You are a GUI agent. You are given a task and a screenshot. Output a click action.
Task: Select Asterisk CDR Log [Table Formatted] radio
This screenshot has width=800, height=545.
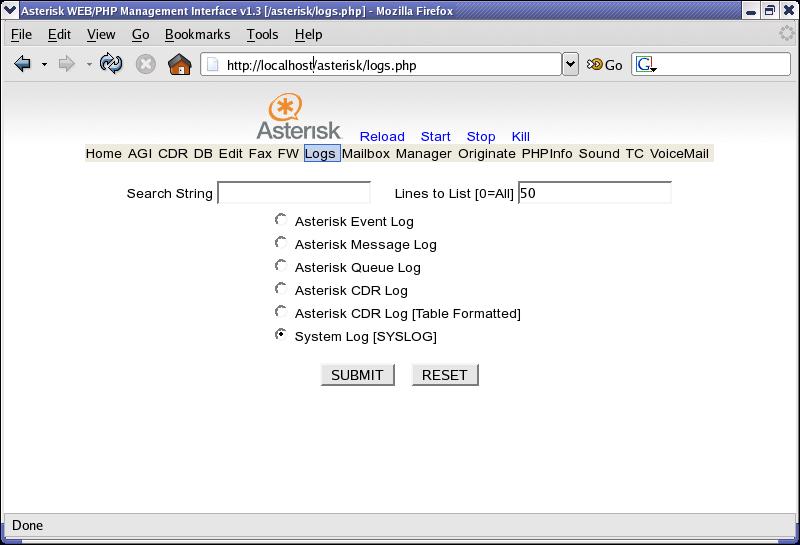281,312
